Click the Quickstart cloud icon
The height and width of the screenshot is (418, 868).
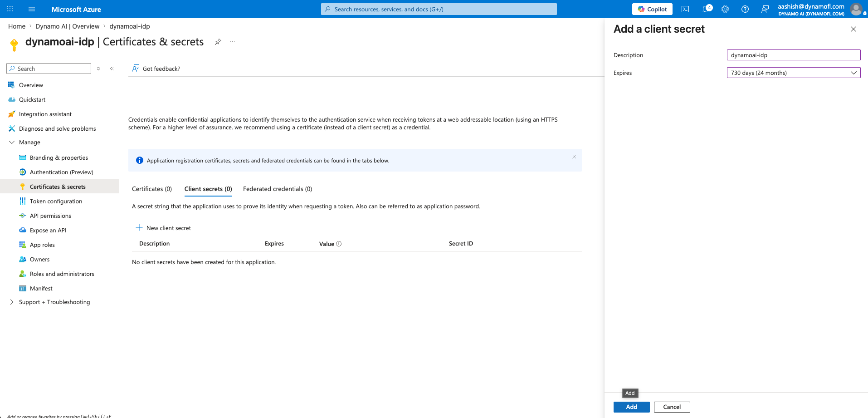tap(12, 99)
